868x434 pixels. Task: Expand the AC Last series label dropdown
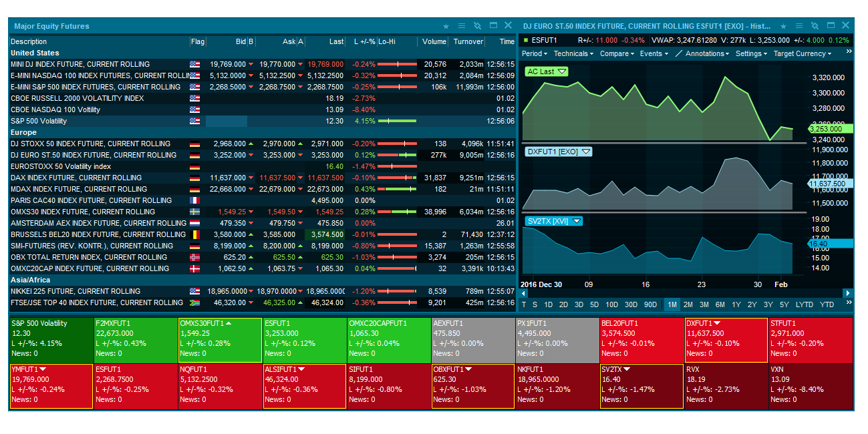pos(562,71)
